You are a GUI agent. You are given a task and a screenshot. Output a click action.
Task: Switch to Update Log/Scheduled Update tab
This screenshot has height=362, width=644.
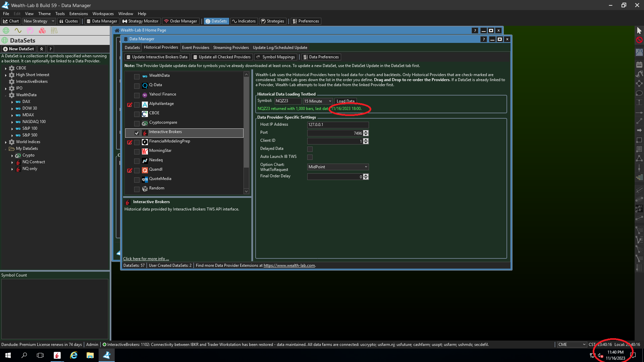280,48
